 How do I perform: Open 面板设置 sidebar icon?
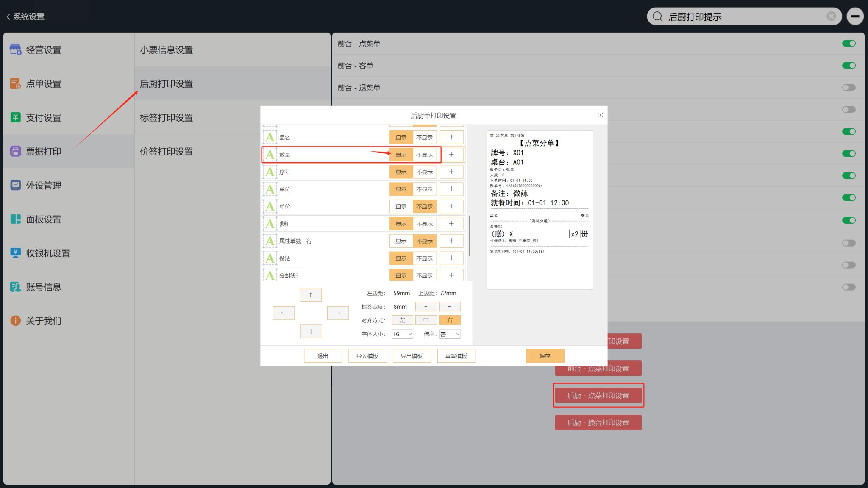[16, 219]
